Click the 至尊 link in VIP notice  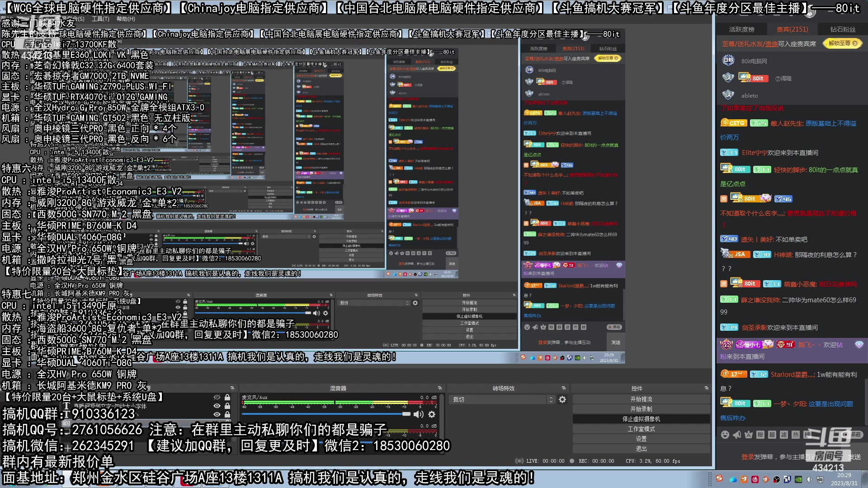tap(728, 44)
